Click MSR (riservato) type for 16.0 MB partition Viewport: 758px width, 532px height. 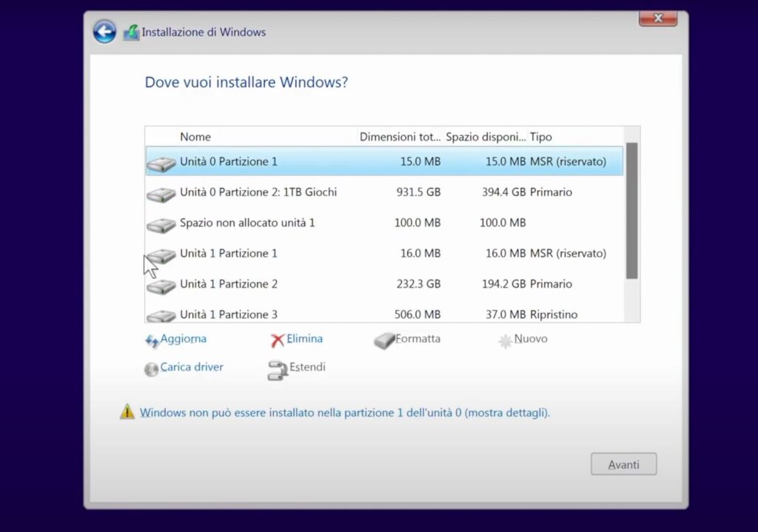568,253
